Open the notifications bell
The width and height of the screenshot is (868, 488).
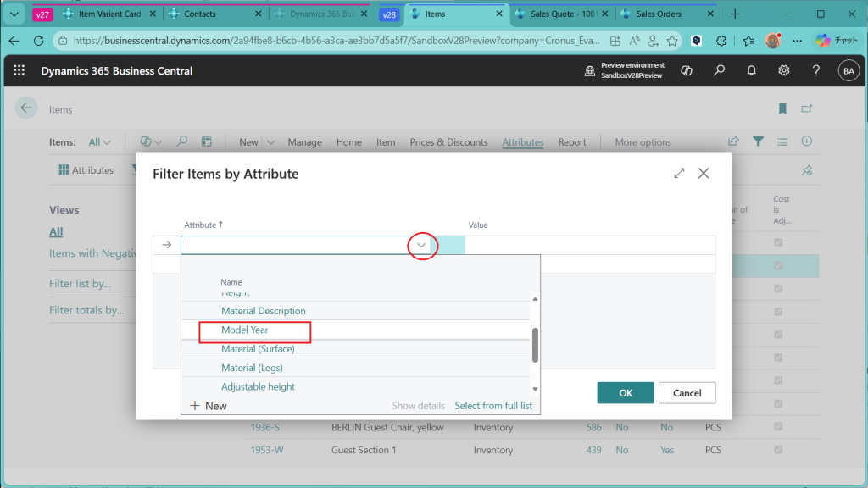point(751,71)
